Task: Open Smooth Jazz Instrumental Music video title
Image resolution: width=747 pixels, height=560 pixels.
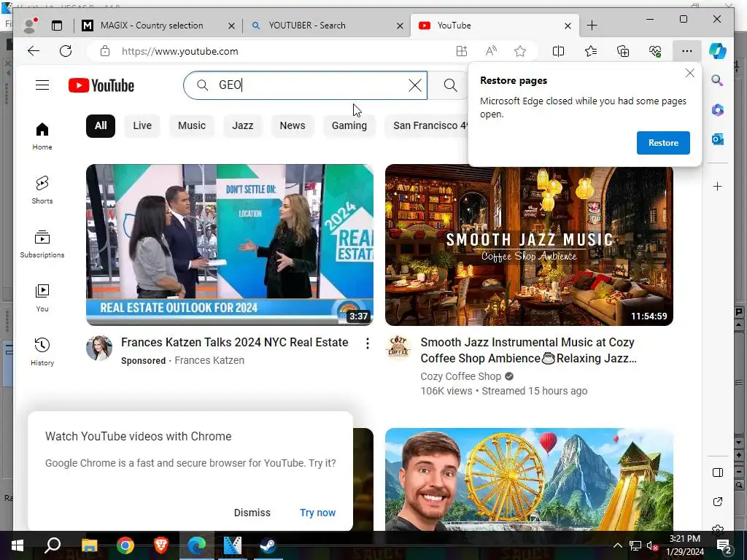Action: click(x=528, y=350)
